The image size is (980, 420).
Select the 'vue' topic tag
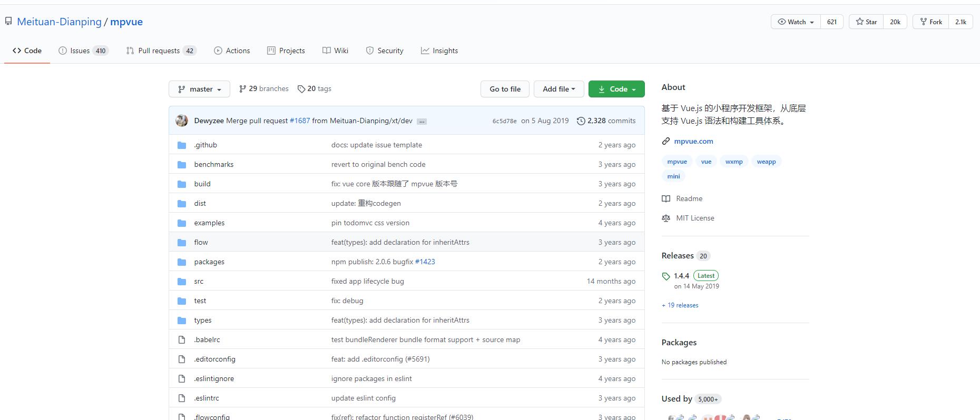pyautogui.click(x=706, y=162)
